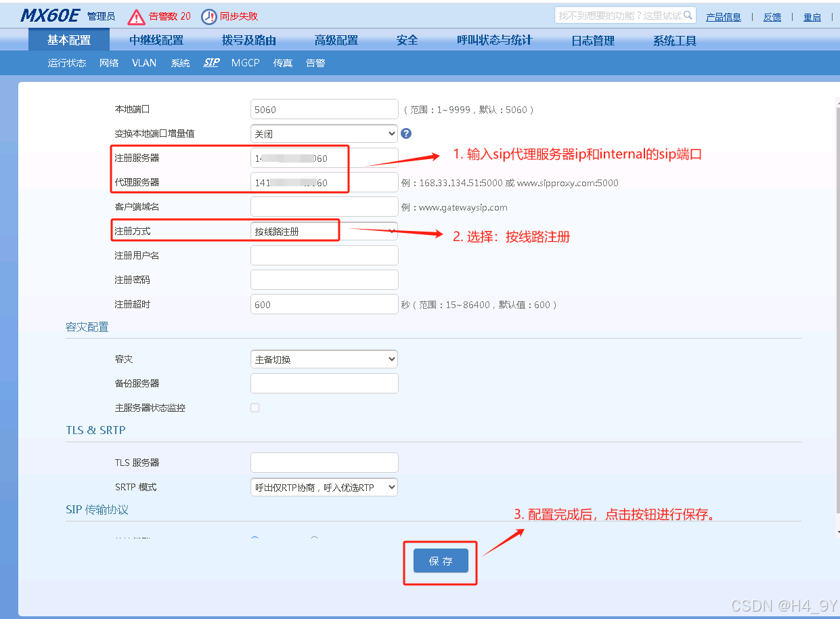This screenshot has width=840, height=619.
Task: Click the 保存 save button
Action: click(x=440, y=561)
